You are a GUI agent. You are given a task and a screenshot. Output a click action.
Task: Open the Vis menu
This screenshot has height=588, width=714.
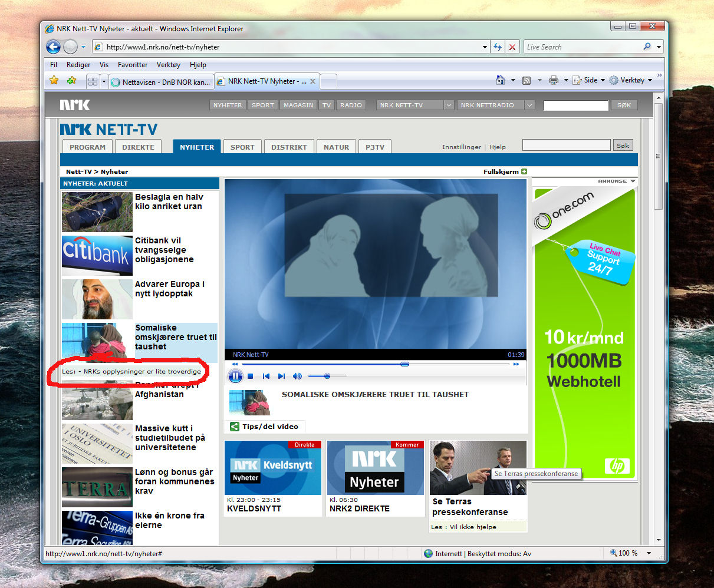coord(104,65)
